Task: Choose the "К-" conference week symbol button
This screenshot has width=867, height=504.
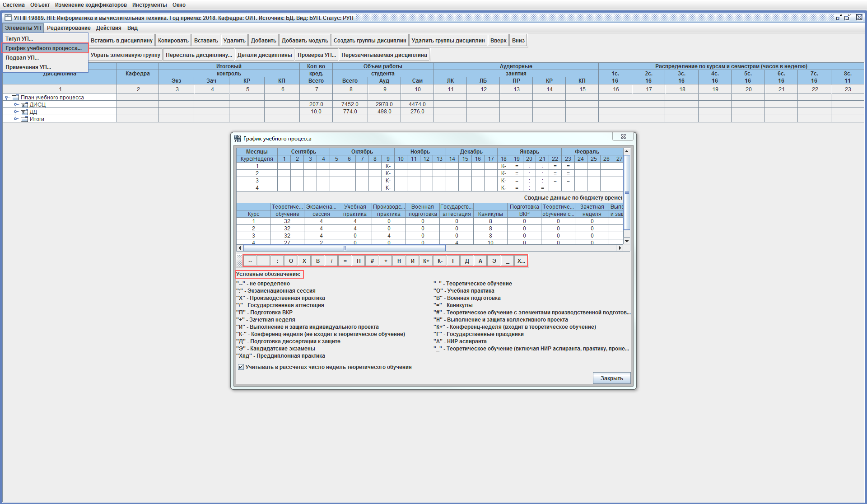Action: (440, 261)
